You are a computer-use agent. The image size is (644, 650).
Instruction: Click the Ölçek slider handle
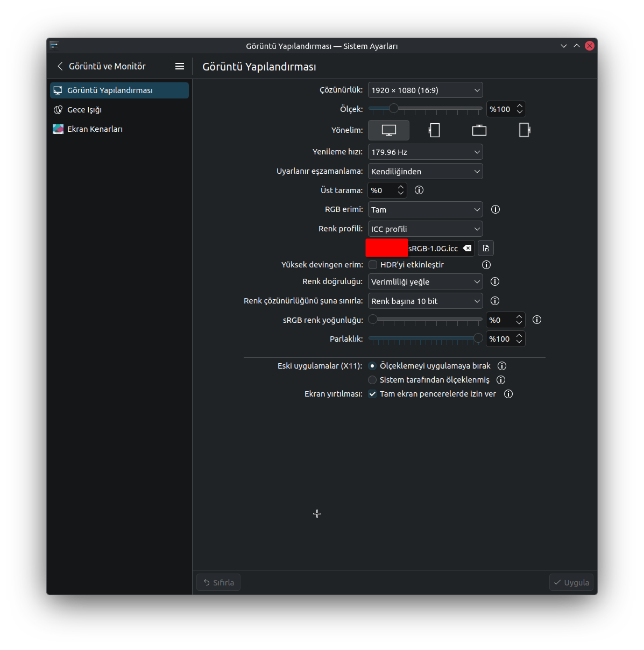pyautogui.click(x=394, y=108)
